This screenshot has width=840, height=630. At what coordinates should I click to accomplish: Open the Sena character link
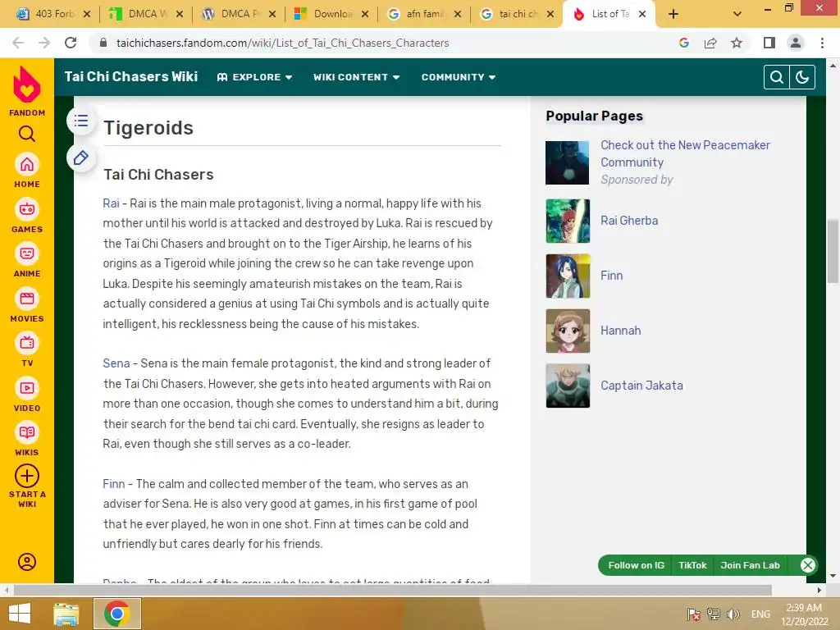tap(116, 363)
